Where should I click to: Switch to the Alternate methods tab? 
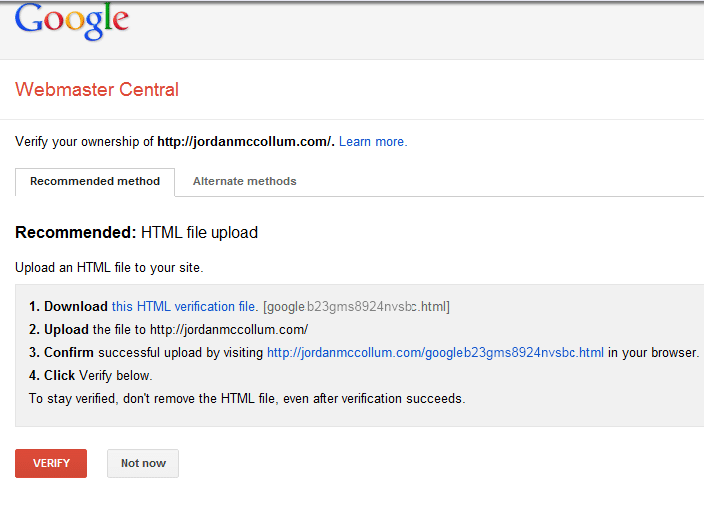pos(245,181)
